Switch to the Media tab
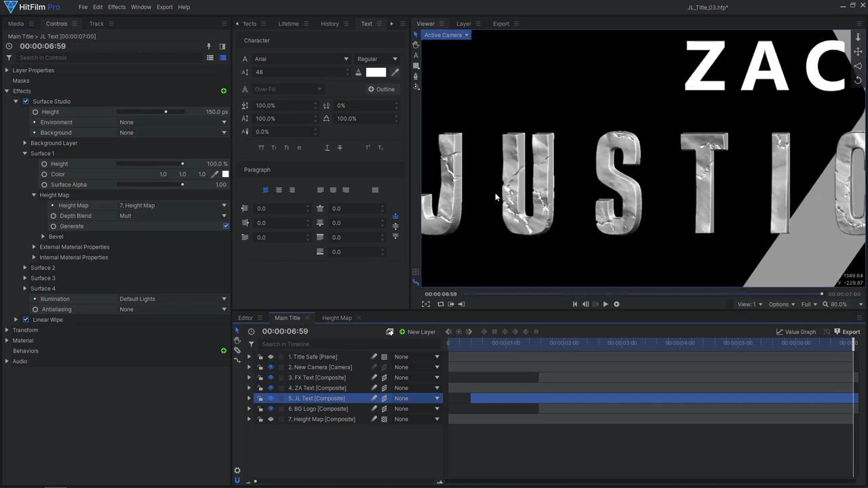Screen dimensions: 868x488 tap(16, 24)
